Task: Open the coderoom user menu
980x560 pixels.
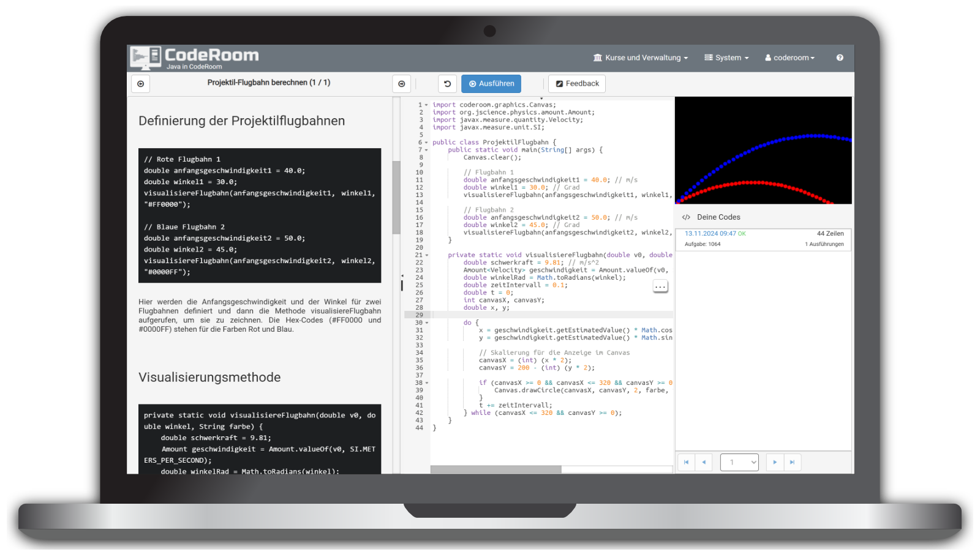Action: click(x=790, y=58)
